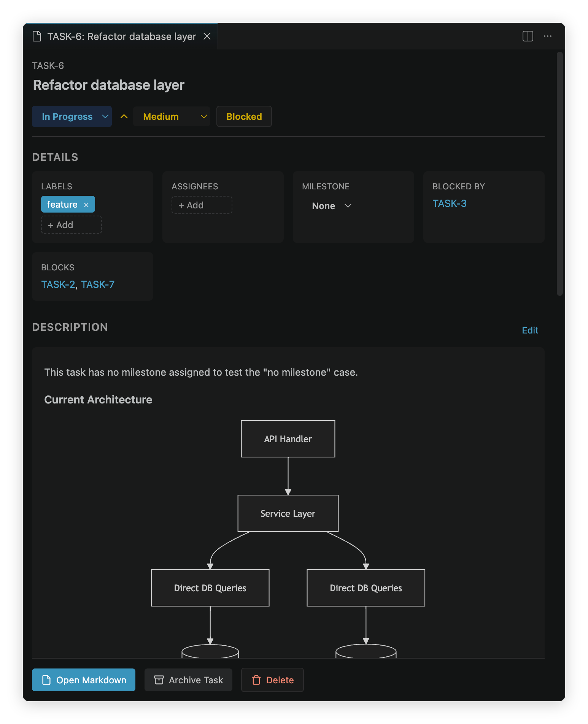
Task: Click the Archive Task button
Action: [188, 680]
